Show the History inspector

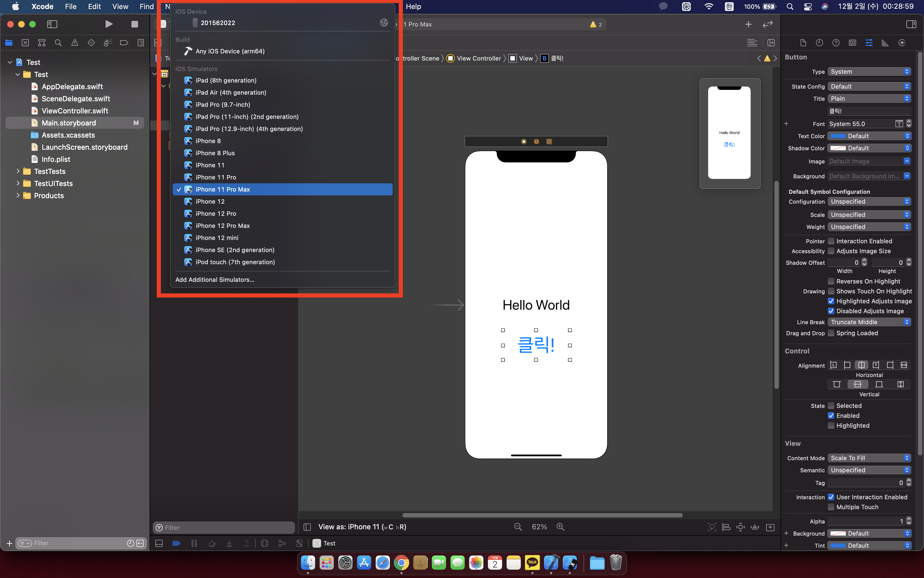click(x=820, y=43)
